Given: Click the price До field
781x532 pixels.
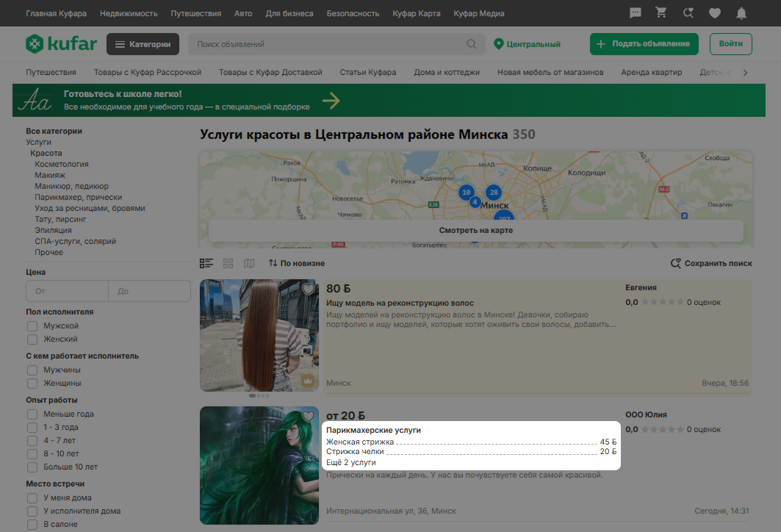Looking at the screenshot, I should pyautogui.click(x=149, y=291).
